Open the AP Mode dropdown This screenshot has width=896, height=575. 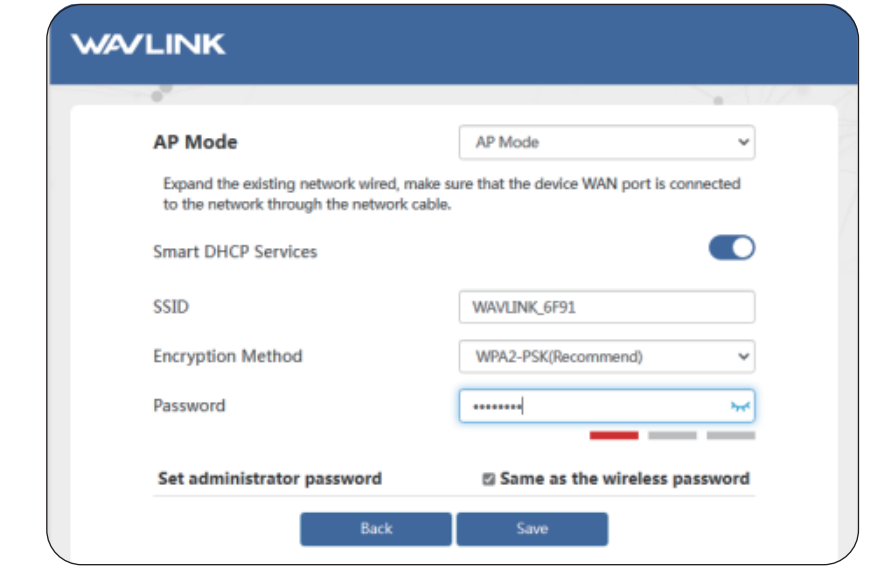[x=606, y=142]
